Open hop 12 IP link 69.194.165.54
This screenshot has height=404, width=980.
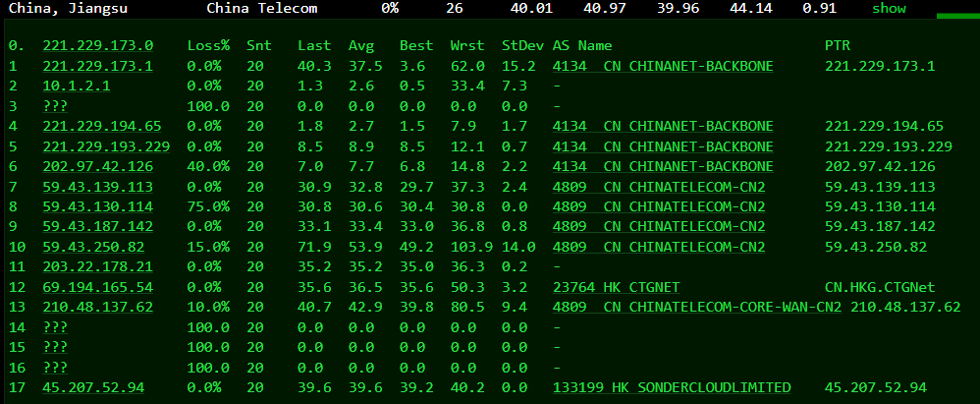(x=97, y=287)
